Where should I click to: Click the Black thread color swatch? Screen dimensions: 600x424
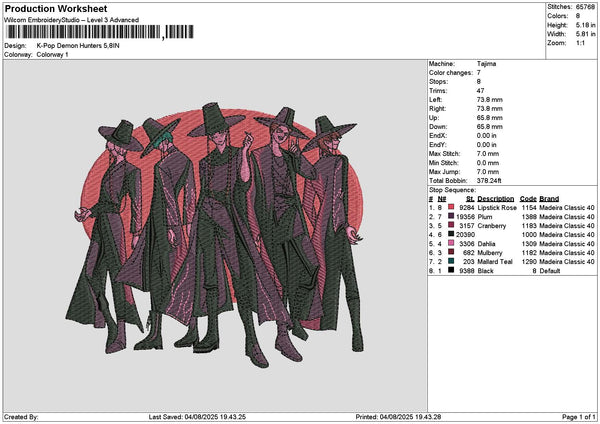[x=451, y=271]
